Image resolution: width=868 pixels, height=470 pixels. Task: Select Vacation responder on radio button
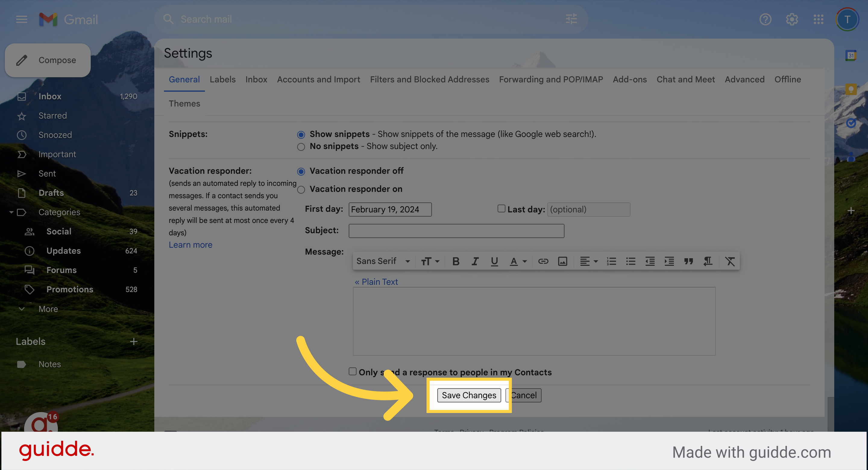coord(301,190)
